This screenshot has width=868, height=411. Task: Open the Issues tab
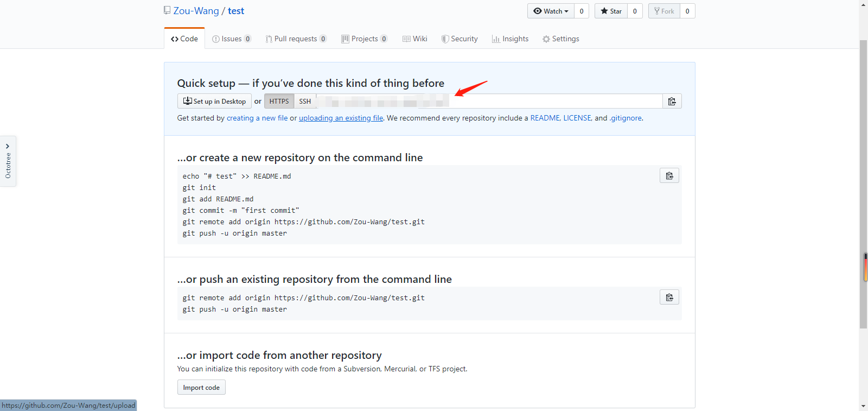point(232,39)
